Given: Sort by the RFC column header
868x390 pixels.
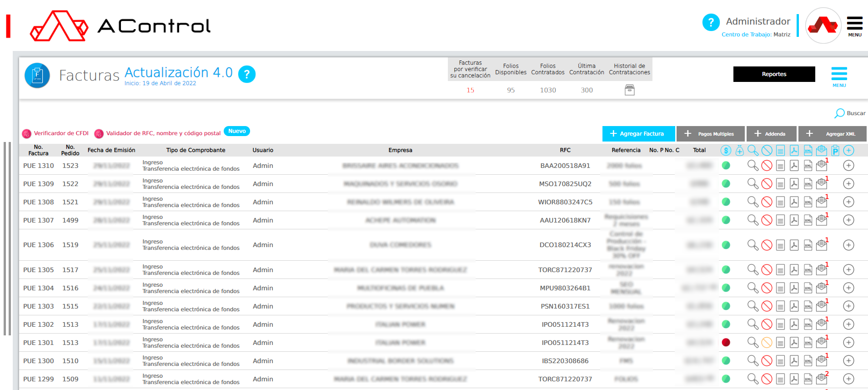Looking at the screenshot, I should tap(565, 150).
